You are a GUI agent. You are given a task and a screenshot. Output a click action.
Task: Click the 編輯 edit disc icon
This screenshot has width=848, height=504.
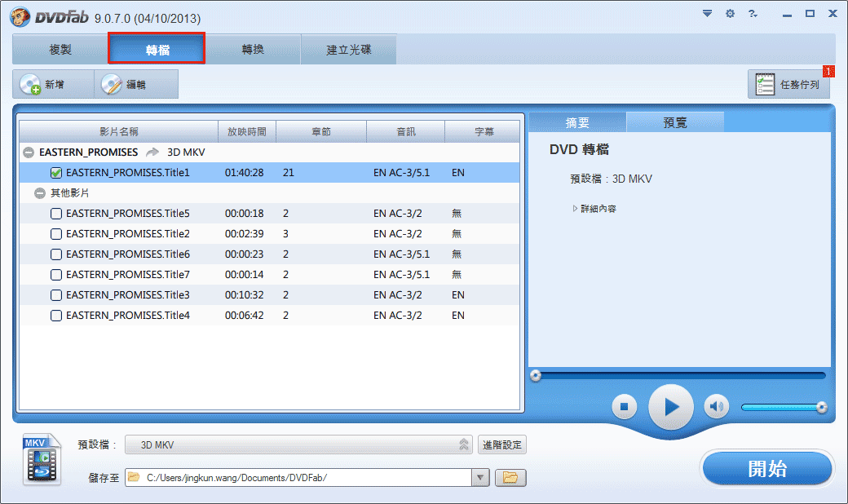coord(112,84)
